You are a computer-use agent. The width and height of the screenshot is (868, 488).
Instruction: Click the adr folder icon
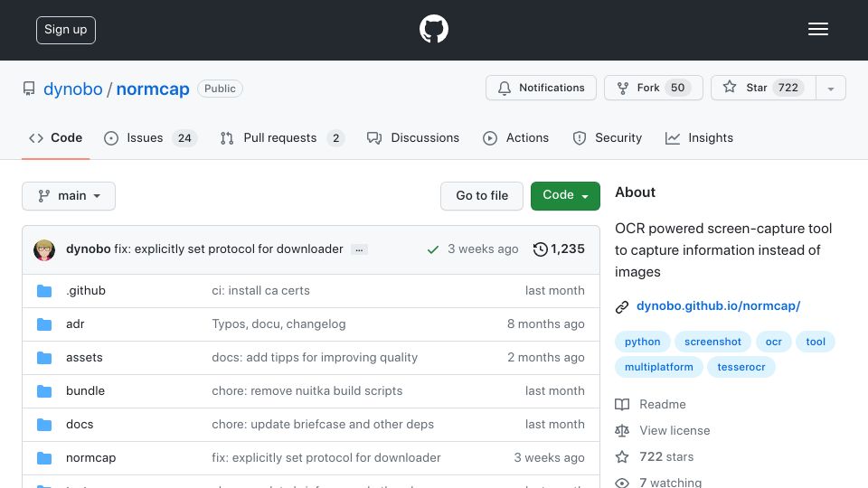[44, 324]
